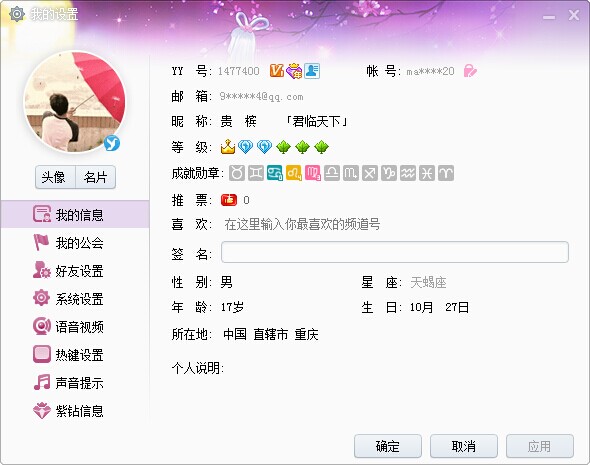Click the 头像 button under the avatar

click(55, 177)
